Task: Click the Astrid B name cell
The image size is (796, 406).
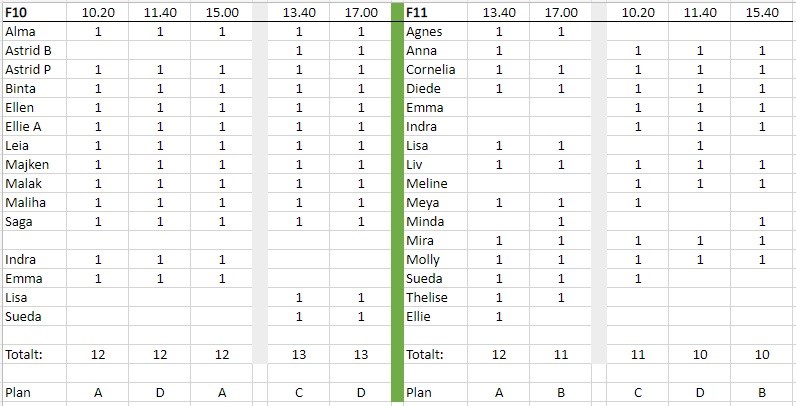Action: (x=28, y=51)
